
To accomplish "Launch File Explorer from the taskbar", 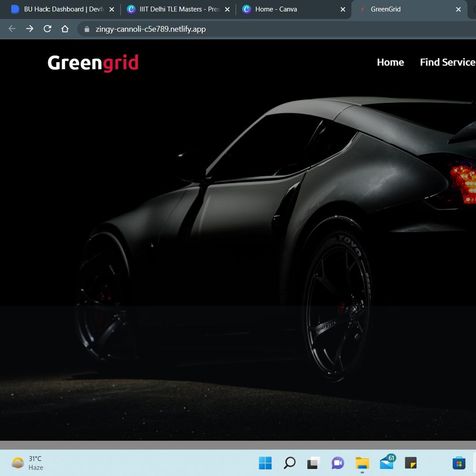I will (x=362, y=463).
